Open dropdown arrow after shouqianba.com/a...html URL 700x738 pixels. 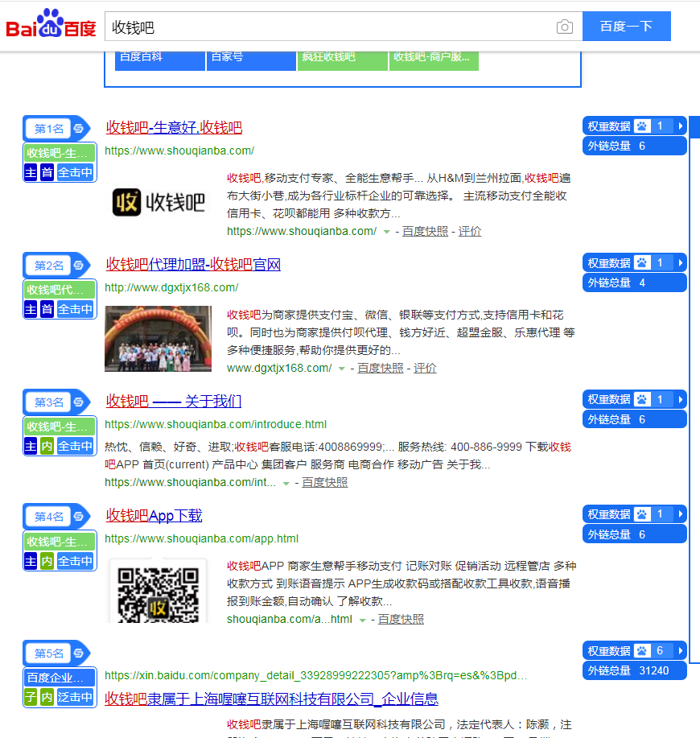(362, 620)
